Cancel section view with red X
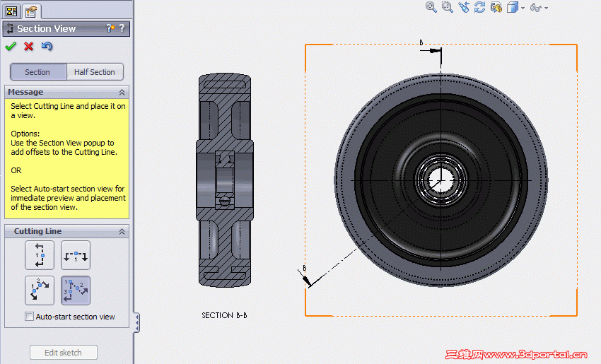This screenshot has height=364, width=601. (28, 47)
